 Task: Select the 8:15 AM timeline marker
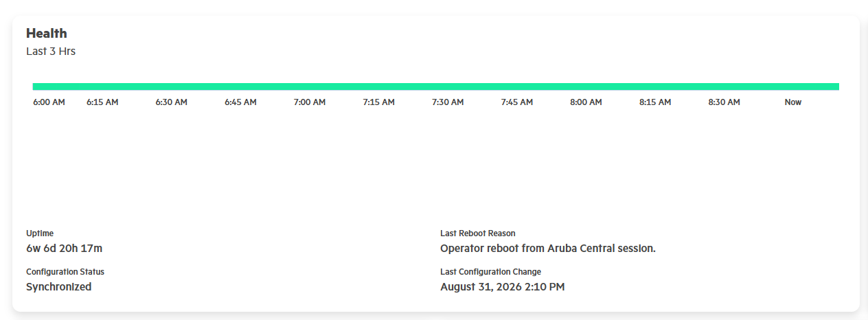click(x=655, y=102)
